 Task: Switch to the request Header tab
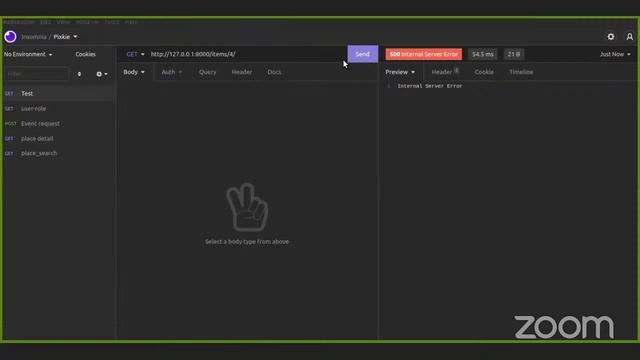(242, 72)
